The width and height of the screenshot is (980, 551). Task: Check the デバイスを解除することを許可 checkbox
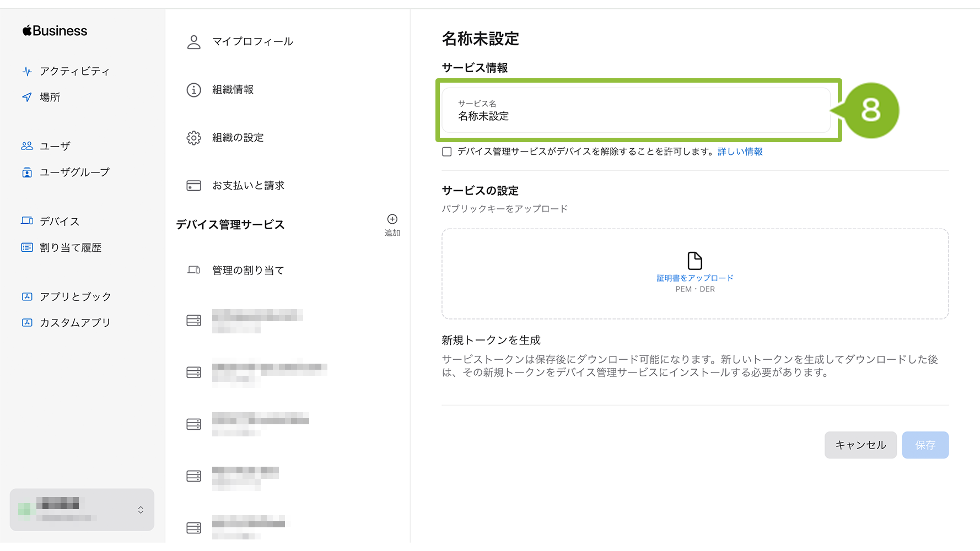click(447, 152)
